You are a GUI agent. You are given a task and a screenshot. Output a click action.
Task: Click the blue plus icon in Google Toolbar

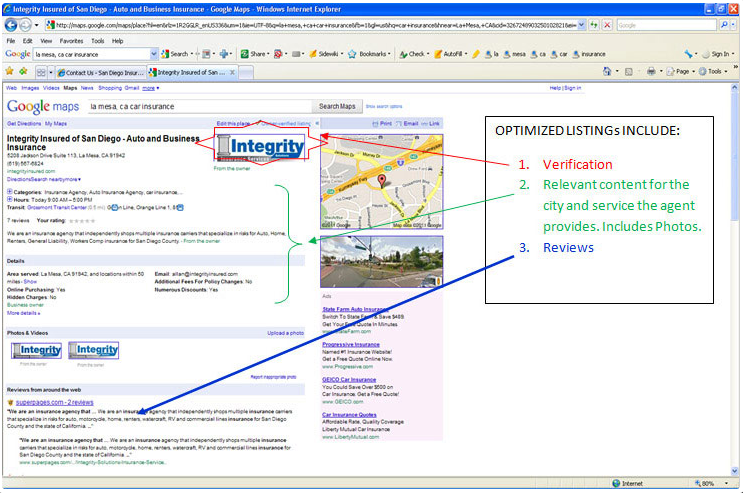(224, 54)
